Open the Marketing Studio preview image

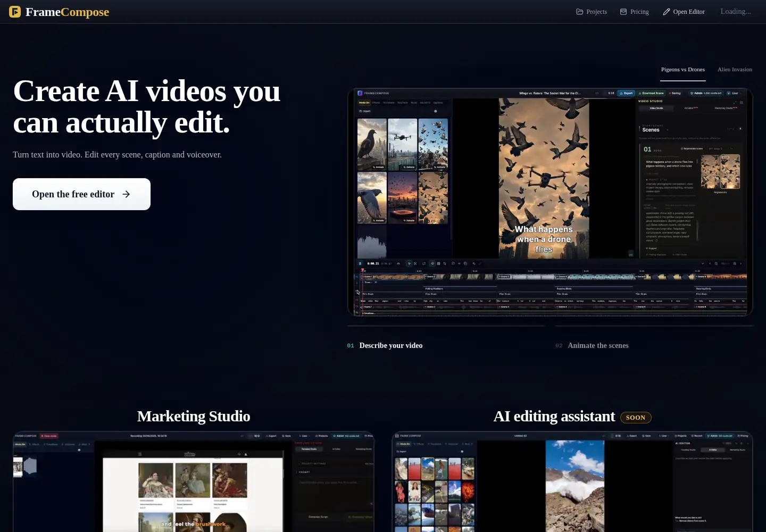(194, 481)
